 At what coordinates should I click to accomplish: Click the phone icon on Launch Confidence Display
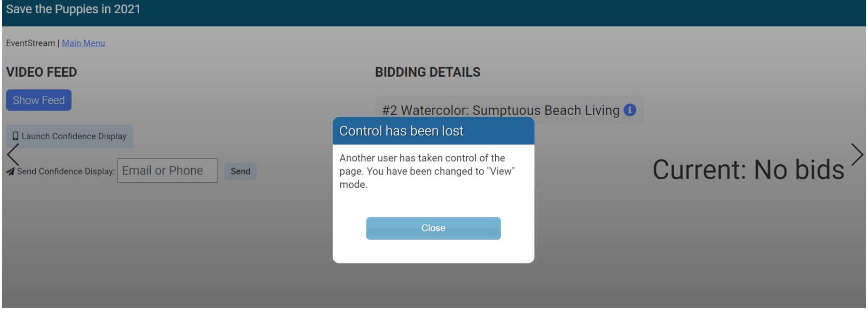16,136
